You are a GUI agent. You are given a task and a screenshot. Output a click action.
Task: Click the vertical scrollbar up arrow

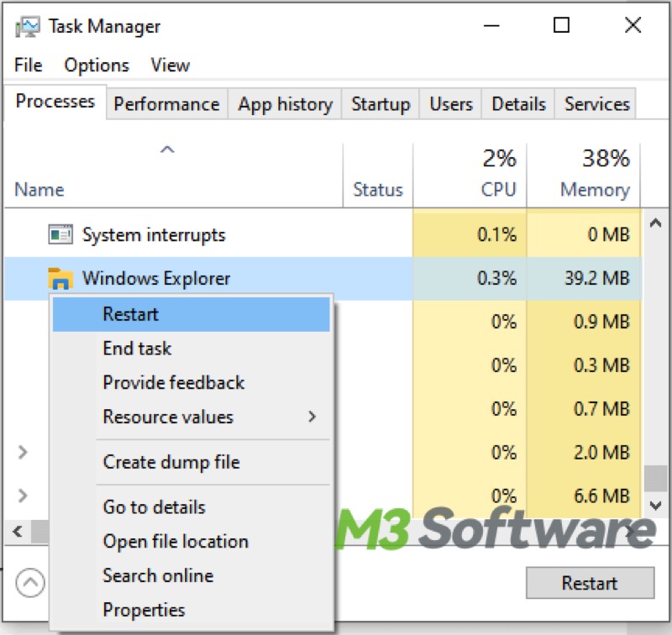pos(655,223)
